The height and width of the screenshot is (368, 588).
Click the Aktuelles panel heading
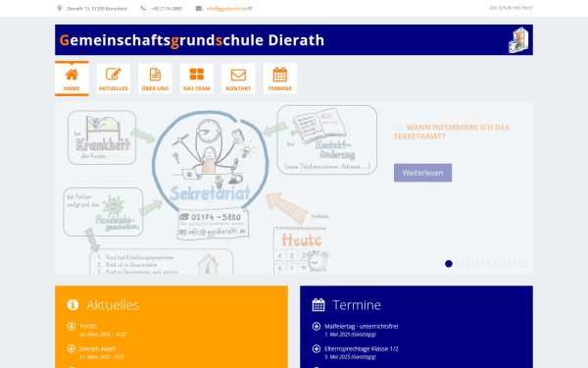click(x=113, y=305)
